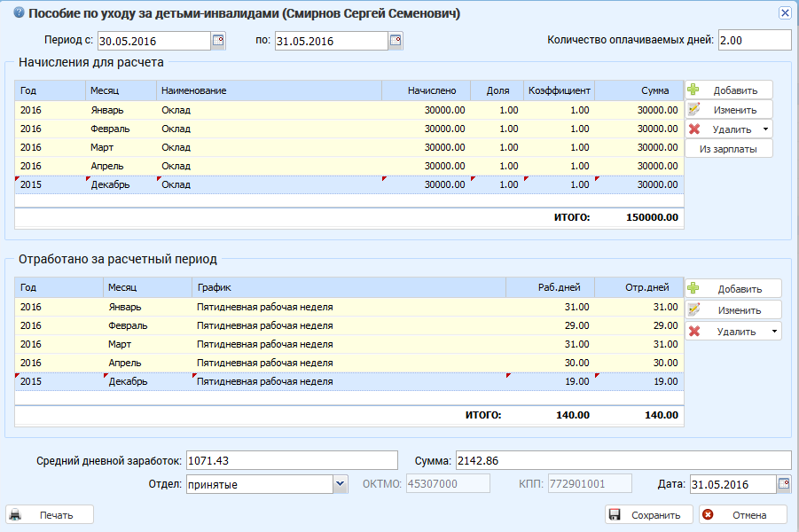The height and width of the screenshot is (532, 799).
Task: Open calendar picker for period end date
Action: [x=396, y=40]
